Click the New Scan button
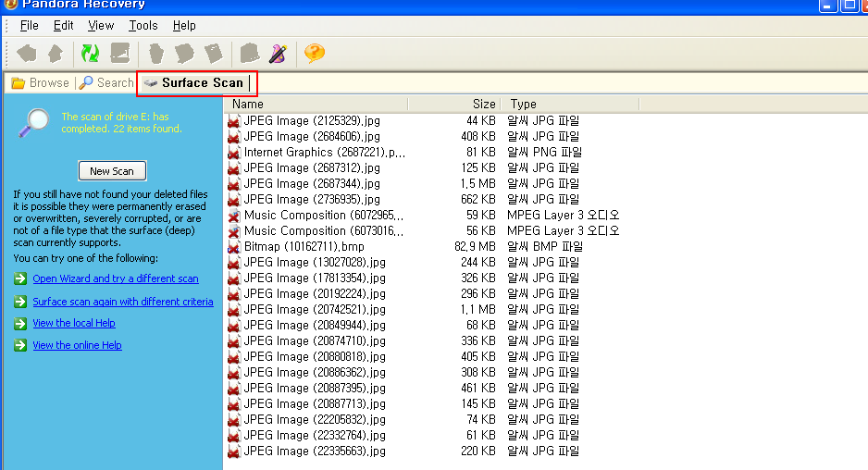The height and width of the screenshot is (470, 868). pos(112,171)
